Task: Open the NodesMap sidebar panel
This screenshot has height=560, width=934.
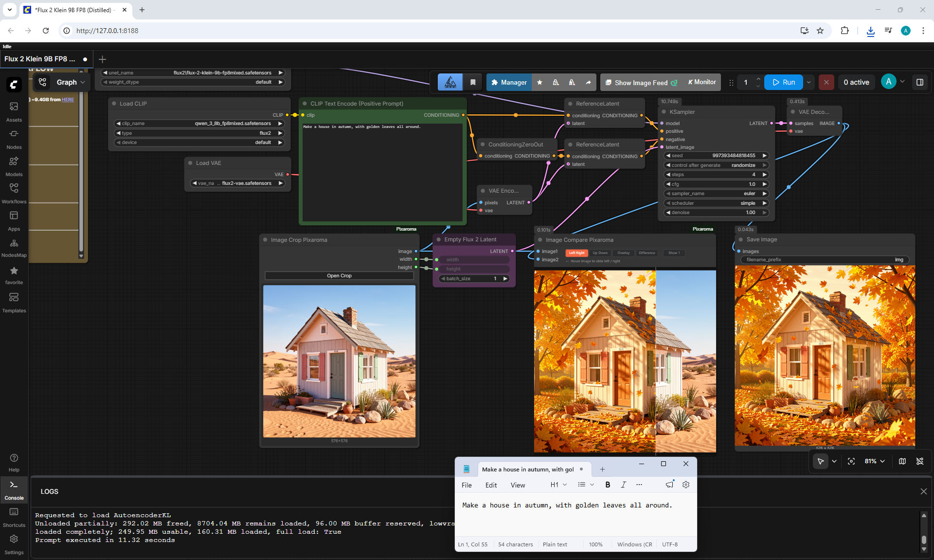Action: pyautogui.click(x=14, y=248)
